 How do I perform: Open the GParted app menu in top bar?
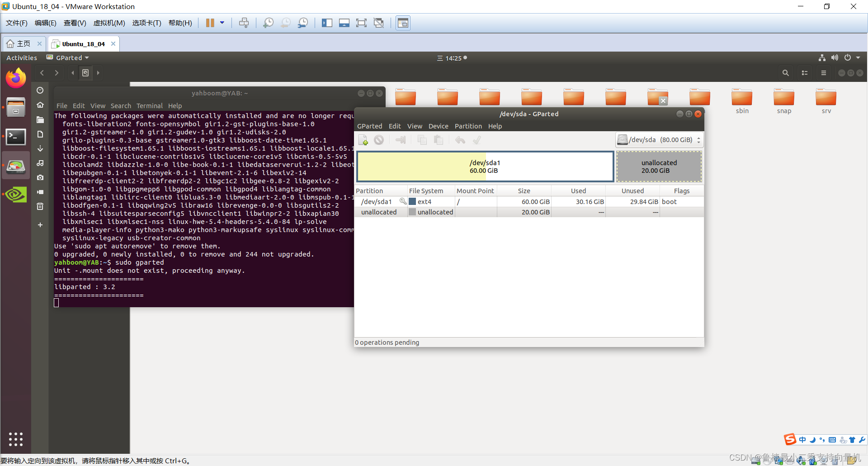(x=68, y=58)
